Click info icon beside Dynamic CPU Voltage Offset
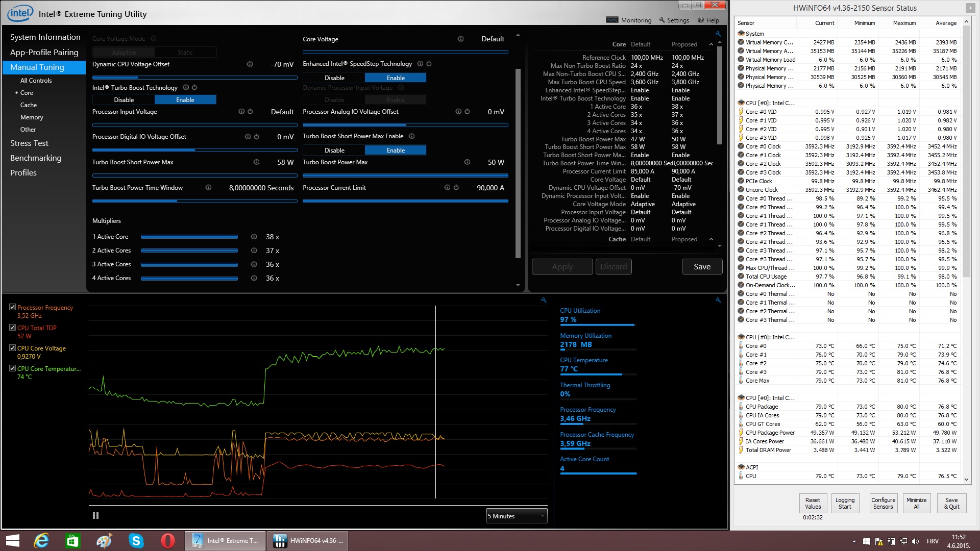Viewport: 980px width, 551px height. (250, 64)
